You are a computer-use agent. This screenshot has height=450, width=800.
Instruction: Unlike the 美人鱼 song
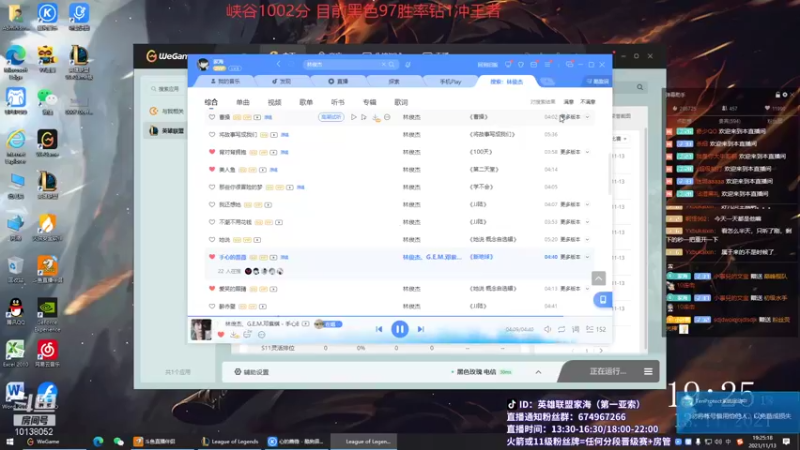click(212, 169)
